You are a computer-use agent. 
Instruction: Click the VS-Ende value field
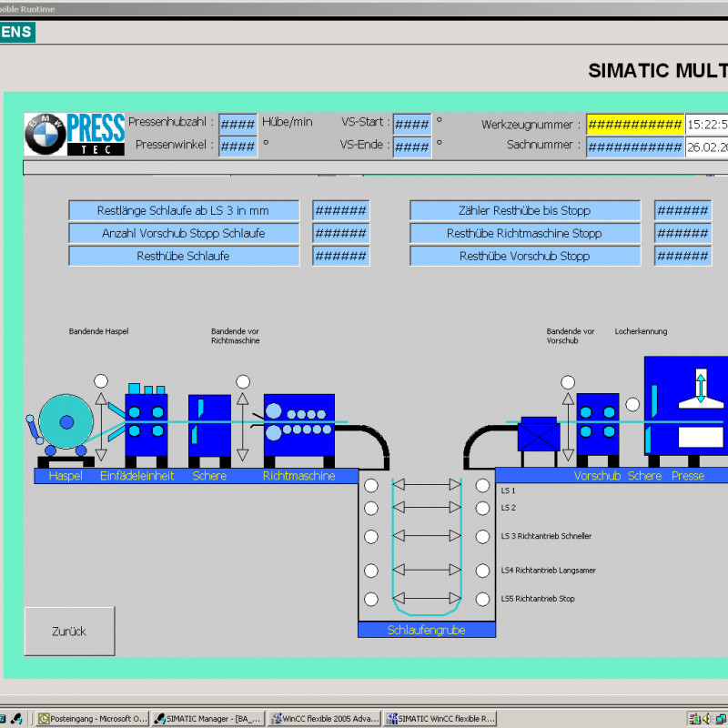tap(412, 147)
